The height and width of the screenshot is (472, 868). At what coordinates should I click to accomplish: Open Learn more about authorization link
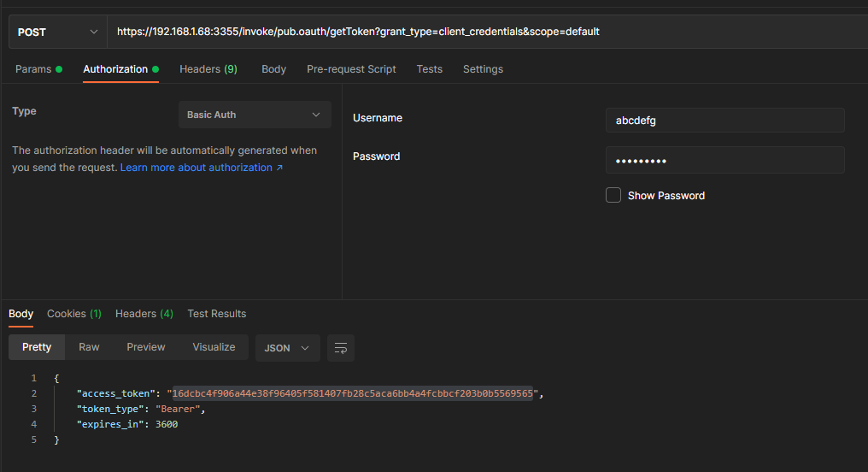pos(201,168)
